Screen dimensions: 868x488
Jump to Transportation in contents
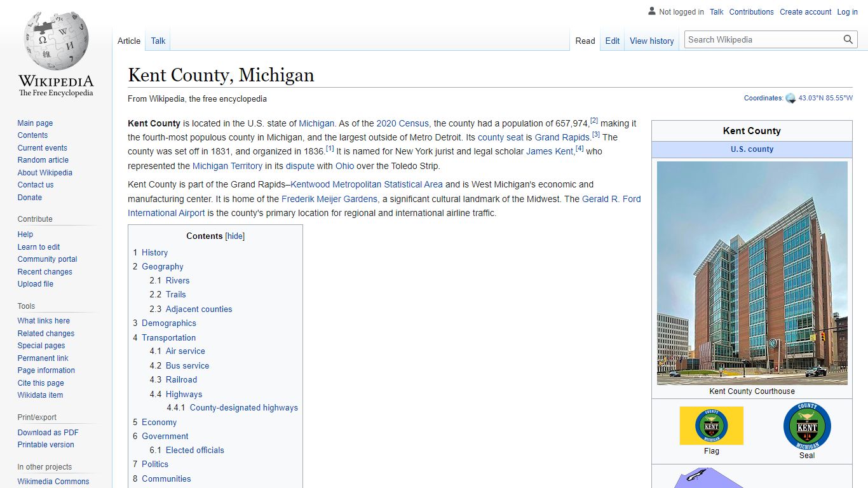pos(168,338)
